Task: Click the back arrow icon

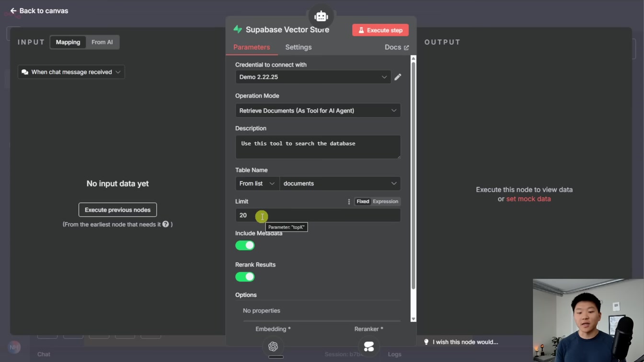Action: [13, 11]
